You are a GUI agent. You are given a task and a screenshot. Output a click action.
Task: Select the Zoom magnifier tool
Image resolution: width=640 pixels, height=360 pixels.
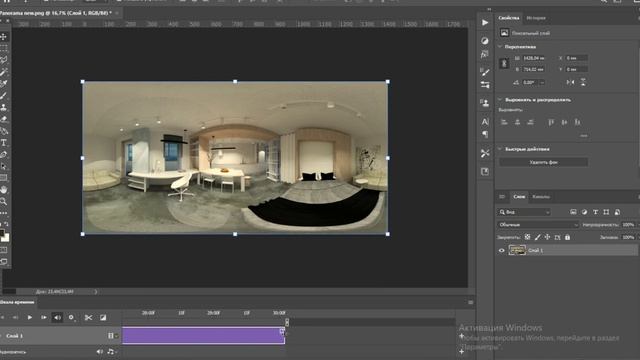[x=4, y=202]
